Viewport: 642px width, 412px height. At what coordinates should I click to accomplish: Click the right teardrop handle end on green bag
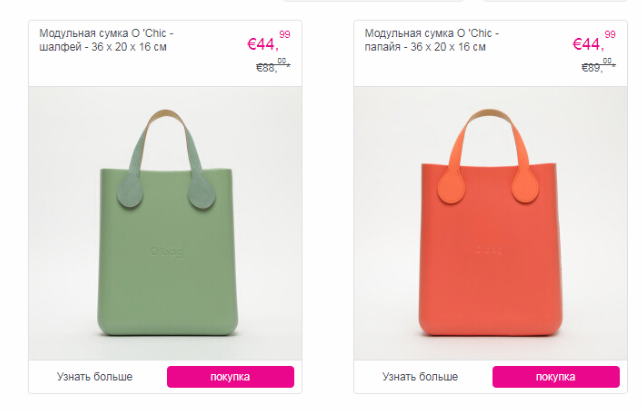coord(202,193)
